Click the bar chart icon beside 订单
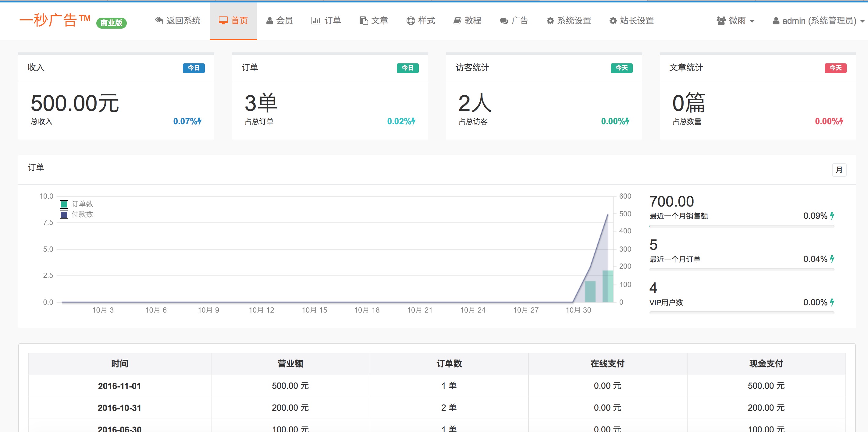The height and width of the screenshot is (432, 868). click(x=316, y=20)
